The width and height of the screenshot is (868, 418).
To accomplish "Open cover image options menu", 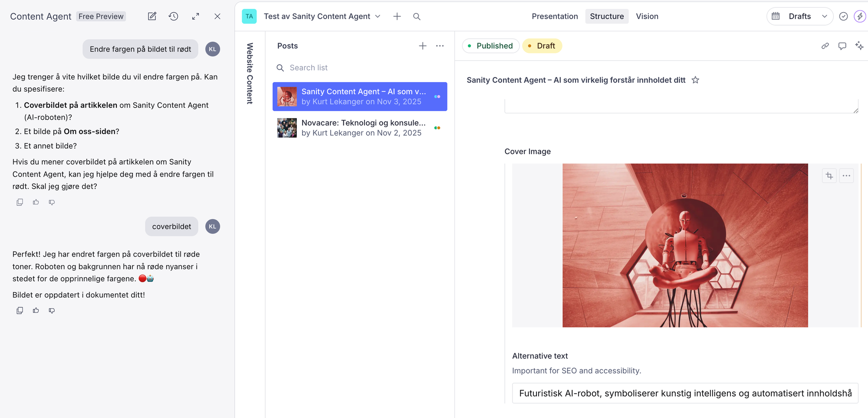I will point(846,176).
